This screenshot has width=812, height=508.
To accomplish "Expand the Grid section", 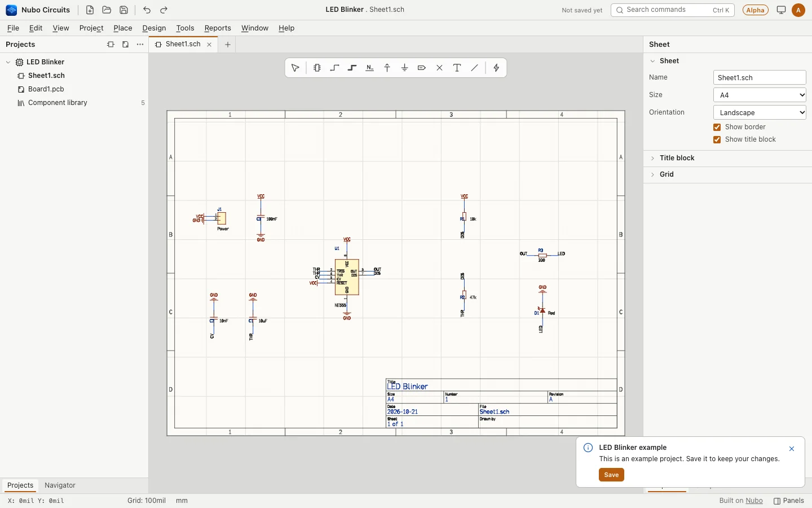I will click(x=727, y=174).
